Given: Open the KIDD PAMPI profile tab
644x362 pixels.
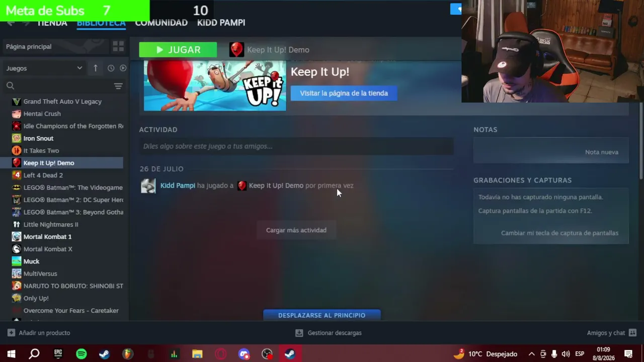Looking at the screenshot, I should pos(221,23).
